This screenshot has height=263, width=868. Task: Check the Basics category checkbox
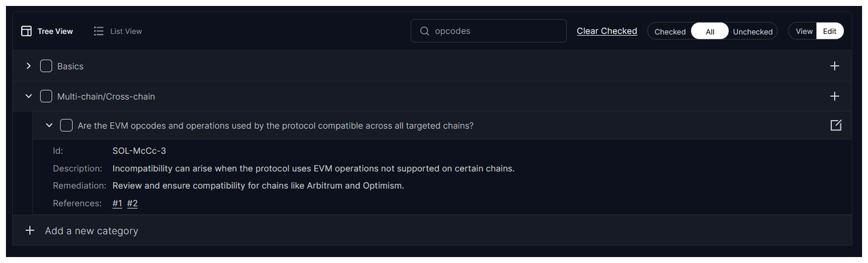(x=46, y=66)
